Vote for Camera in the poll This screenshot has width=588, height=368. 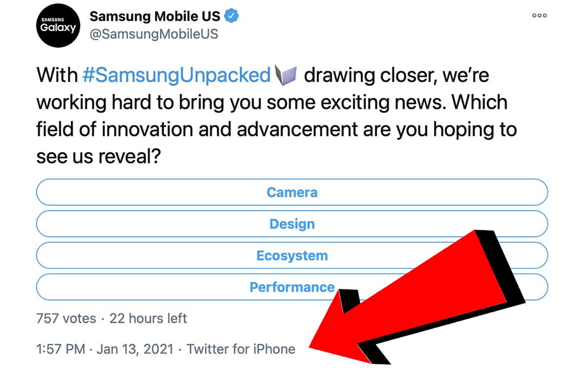pos(292,192)
